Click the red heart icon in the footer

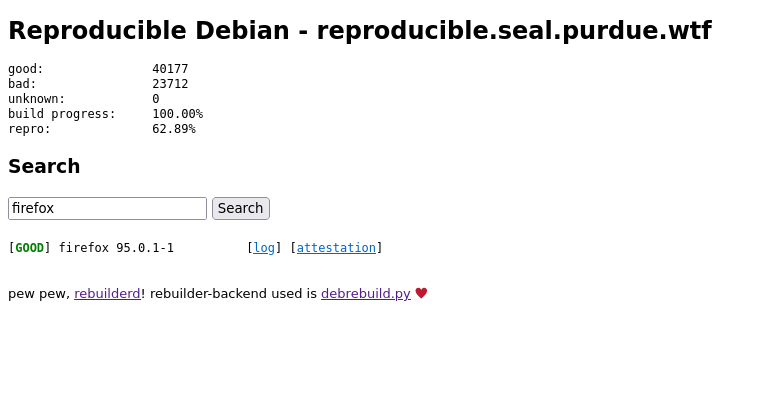point(421,293)
